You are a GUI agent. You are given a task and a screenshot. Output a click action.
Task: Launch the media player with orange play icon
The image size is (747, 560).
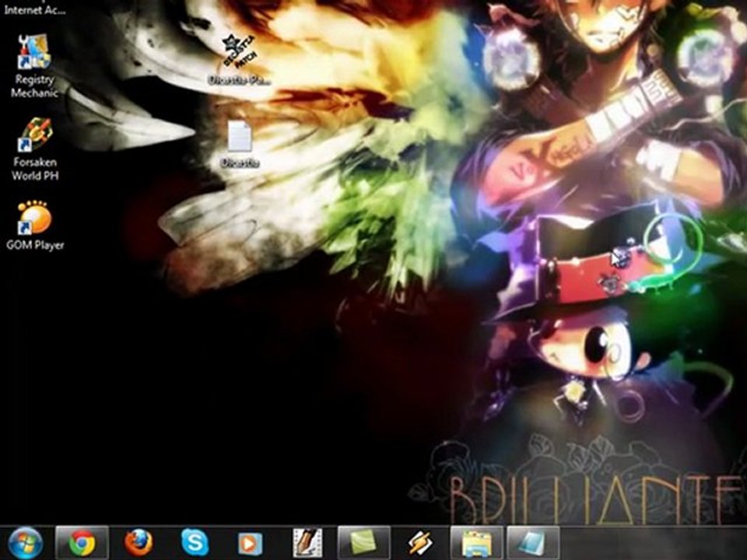point(250,544)
